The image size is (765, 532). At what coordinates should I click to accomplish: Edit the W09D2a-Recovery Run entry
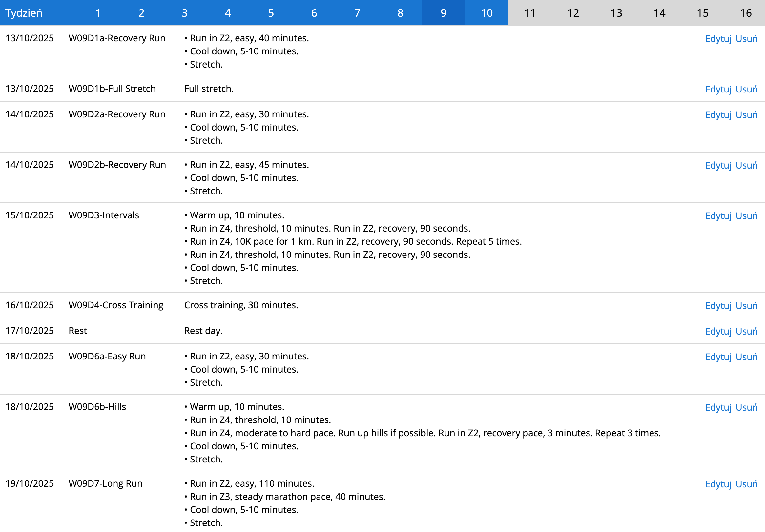pyautogui.click(x=718, y=115)
